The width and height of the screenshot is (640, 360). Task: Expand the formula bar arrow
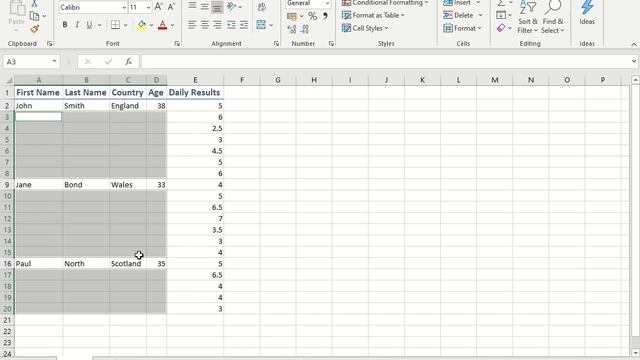[x=633, y=61]
